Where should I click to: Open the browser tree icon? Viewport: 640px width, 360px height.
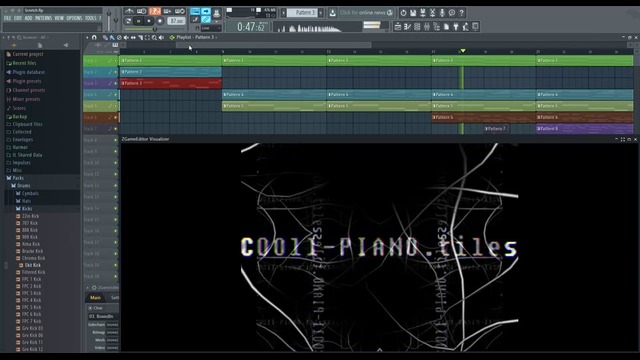(x=436, y=27)
